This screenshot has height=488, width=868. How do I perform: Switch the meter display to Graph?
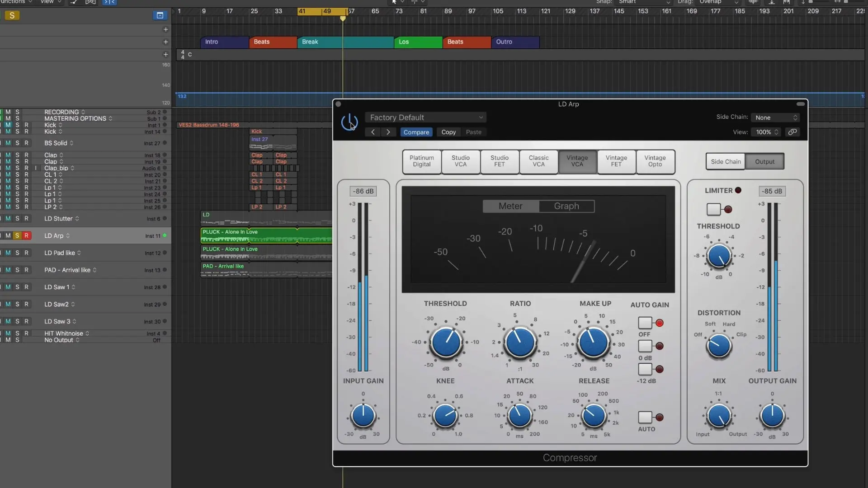(x=566, y=206)
